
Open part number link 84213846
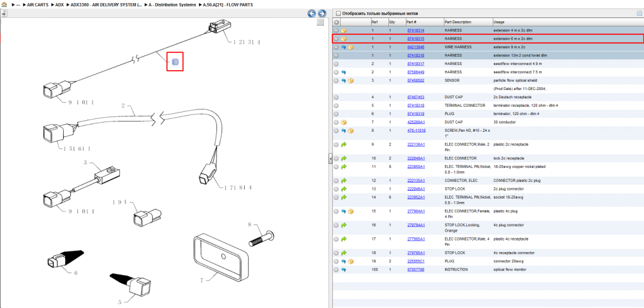point(415,47)
